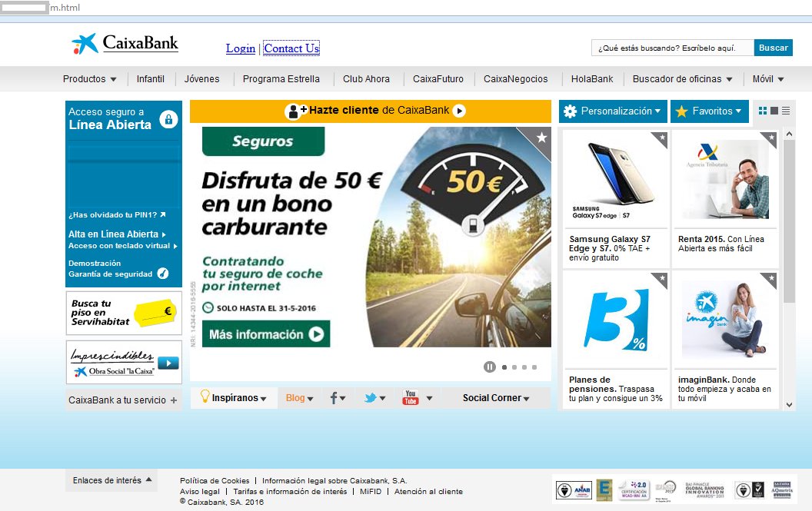Expand the Social Corner dropdown
Image resolution: width=812 pixels, height=511 pixels.
496,398
